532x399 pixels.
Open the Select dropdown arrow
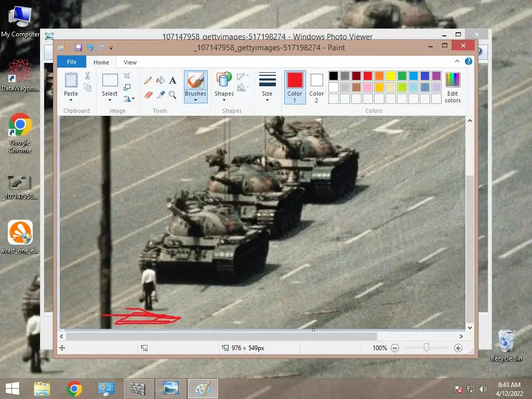point(110,100)
